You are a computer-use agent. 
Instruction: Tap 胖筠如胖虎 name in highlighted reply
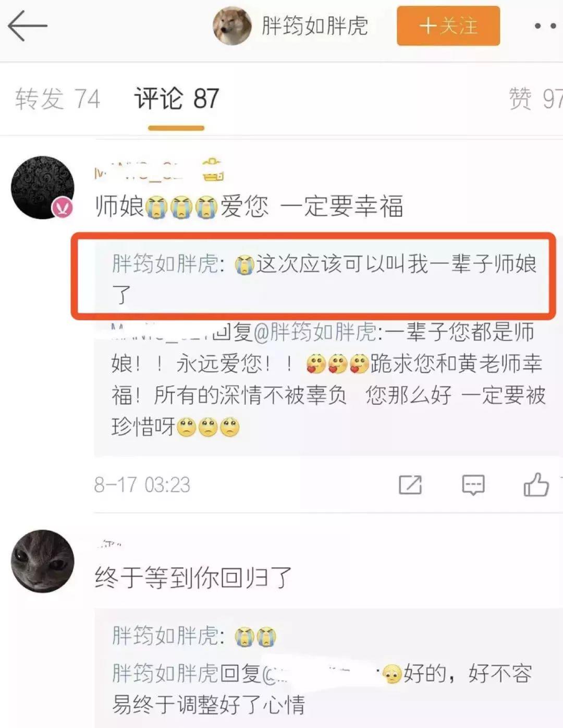click(165, 264)
